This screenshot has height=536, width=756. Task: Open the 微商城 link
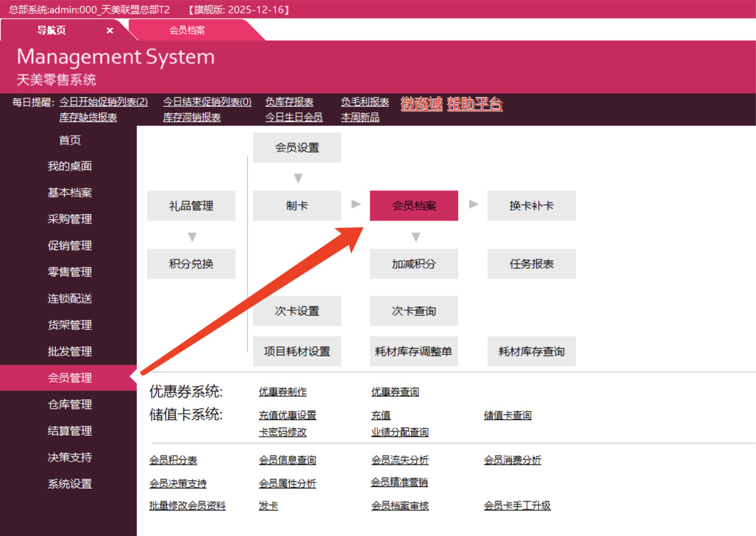421,104
